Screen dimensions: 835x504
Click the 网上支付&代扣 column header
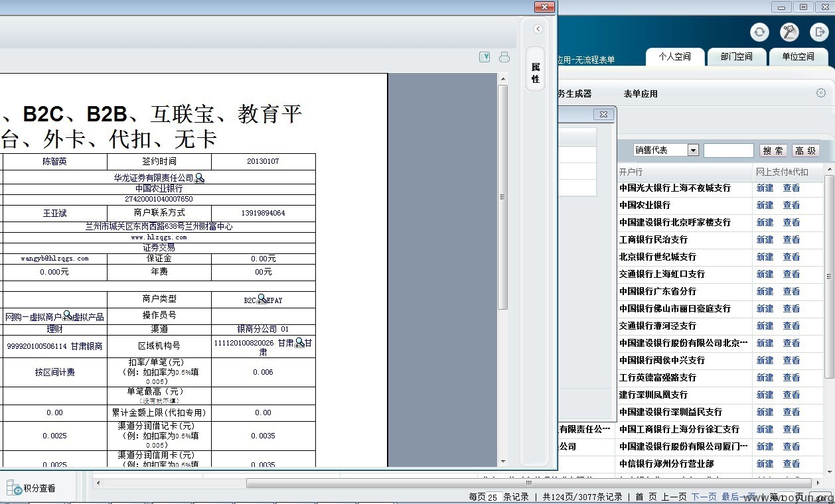click(782, 172)
